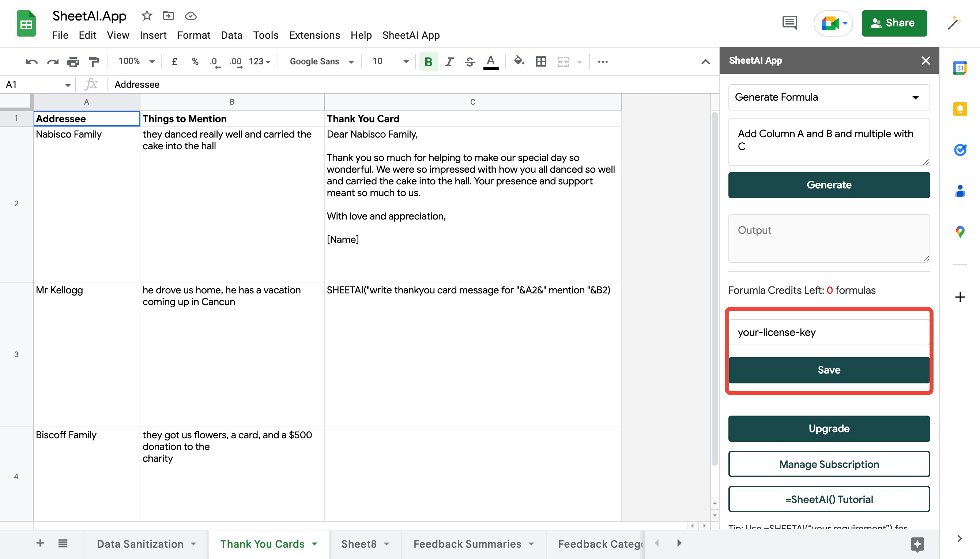
Task: Format as percent
Action: coord(195,61)
